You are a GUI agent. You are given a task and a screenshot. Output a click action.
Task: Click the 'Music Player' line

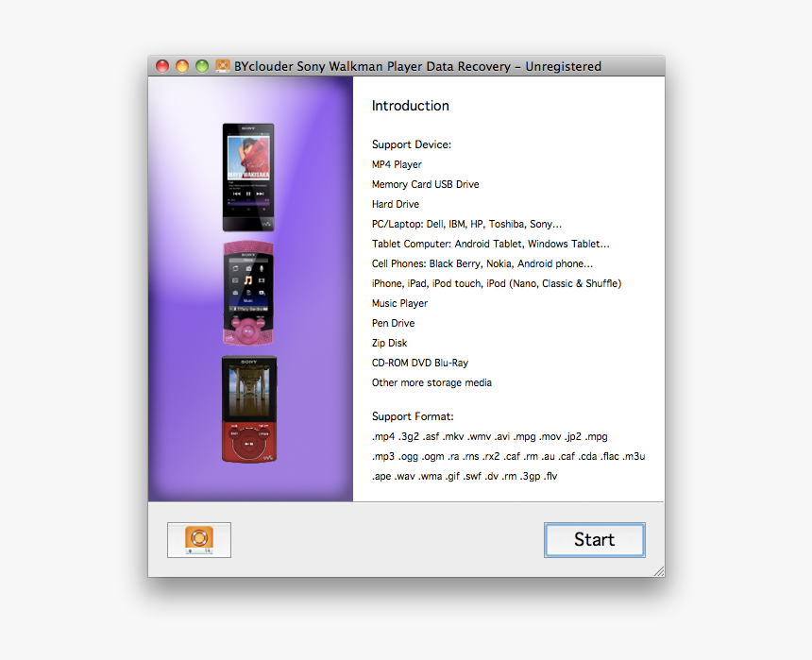(399, 303)
